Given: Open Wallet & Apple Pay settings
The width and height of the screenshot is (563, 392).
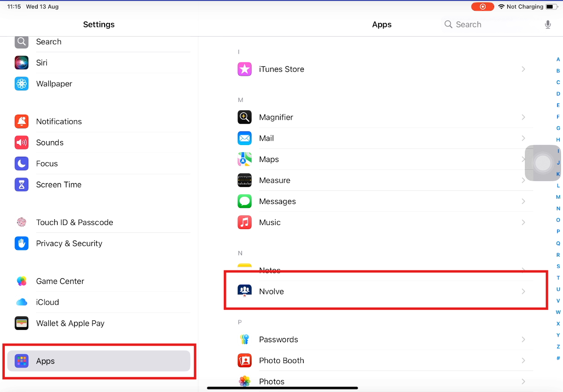Looking at the screenshot, I should pyautogui.click(x=70, y=323).
